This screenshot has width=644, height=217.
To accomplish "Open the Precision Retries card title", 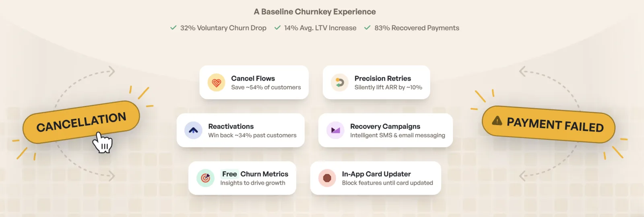I will pyautogui.click(x=383, y=78).
